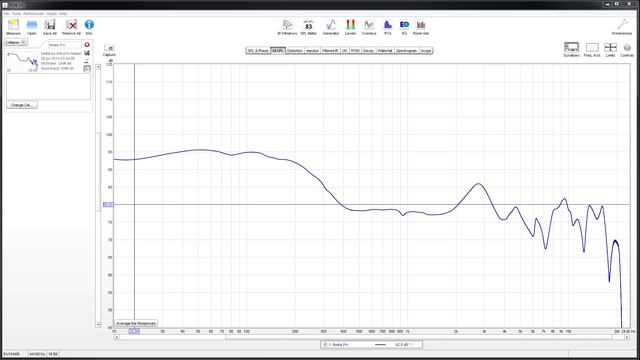Switch to the Waterfall tab
Screen dimensions: 640x360
385,51
